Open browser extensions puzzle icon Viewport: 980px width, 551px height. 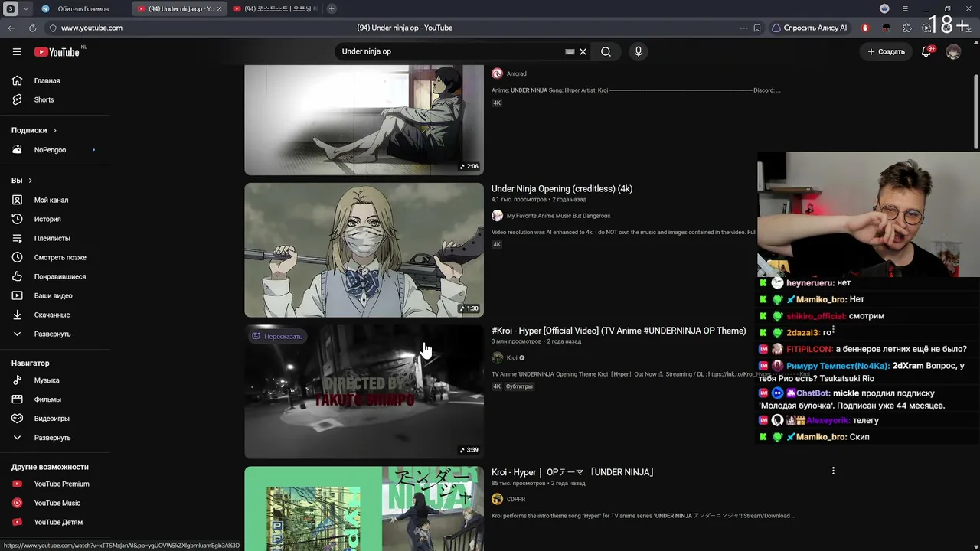tap(907, 28)
